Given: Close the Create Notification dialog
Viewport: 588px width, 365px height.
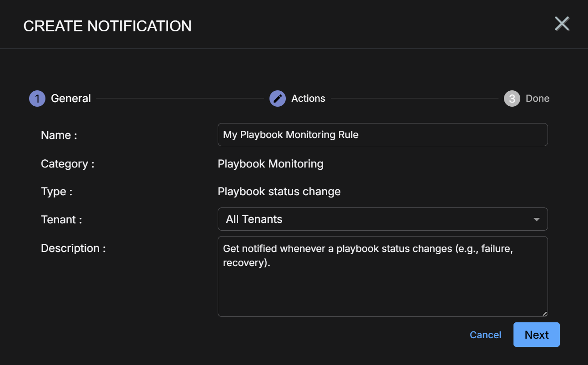Looking at the screenshot, I should pyautogui.click(x=562, y=24).
